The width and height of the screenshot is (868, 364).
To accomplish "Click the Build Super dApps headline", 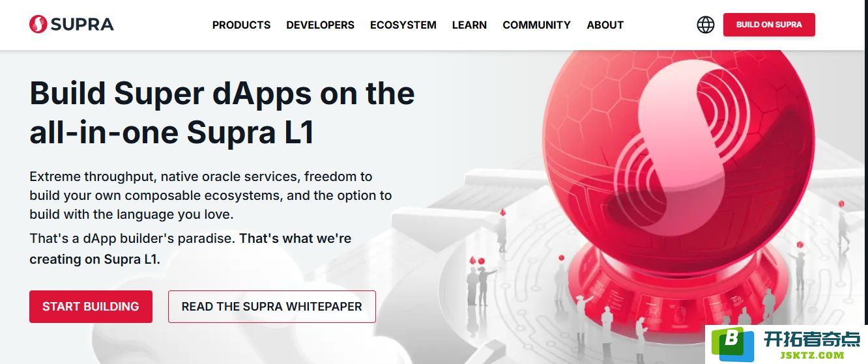I will tap(222, 113).
